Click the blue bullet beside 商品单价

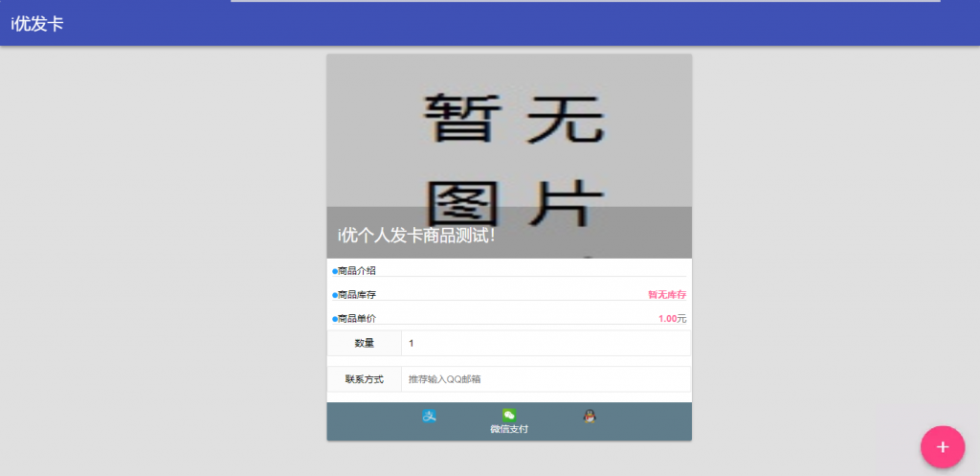(x=334, y=319)
